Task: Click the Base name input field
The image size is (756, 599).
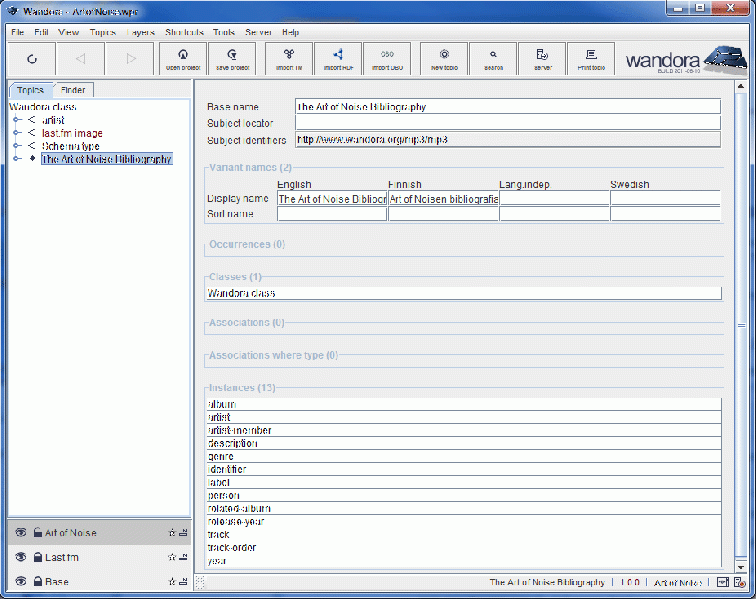Action: pyautogui.click(x=507, y=106)
